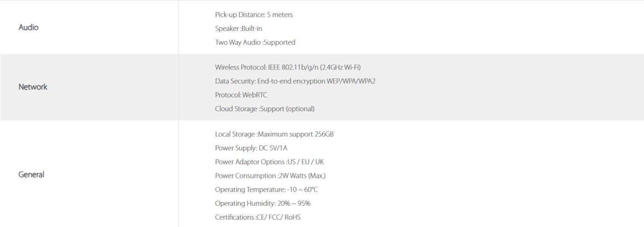644x227 pixels.
Task: Click the Certifications :CE/ FCC/ RoHS line
Action: point(258,217)
